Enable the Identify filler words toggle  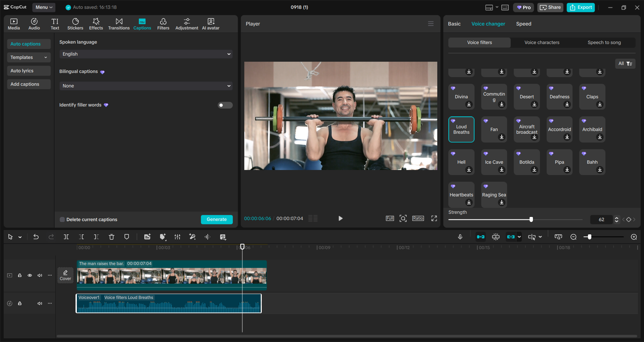point(225,105)
